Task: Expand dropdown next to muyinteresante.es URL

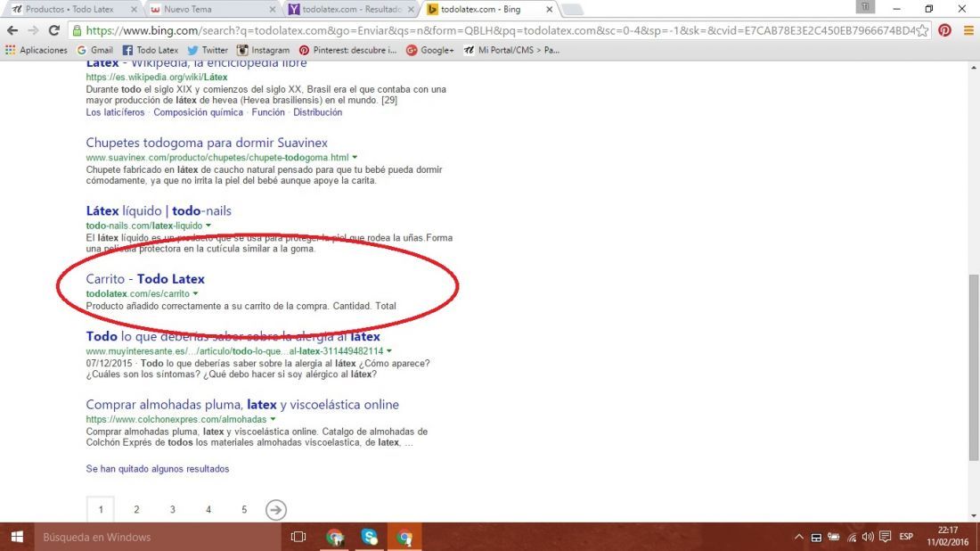Action: tap(389, 351)
